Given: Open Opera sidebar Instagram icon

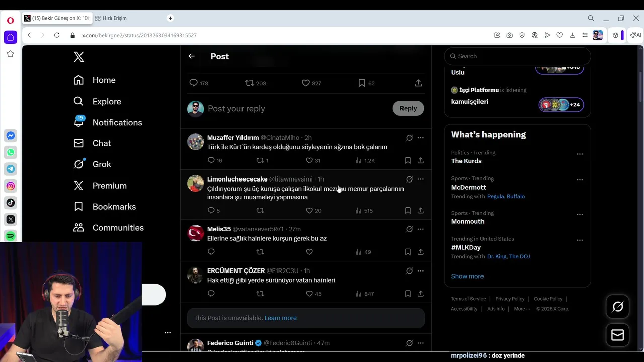Looking at the screenshot, I should tap(11, 186).
